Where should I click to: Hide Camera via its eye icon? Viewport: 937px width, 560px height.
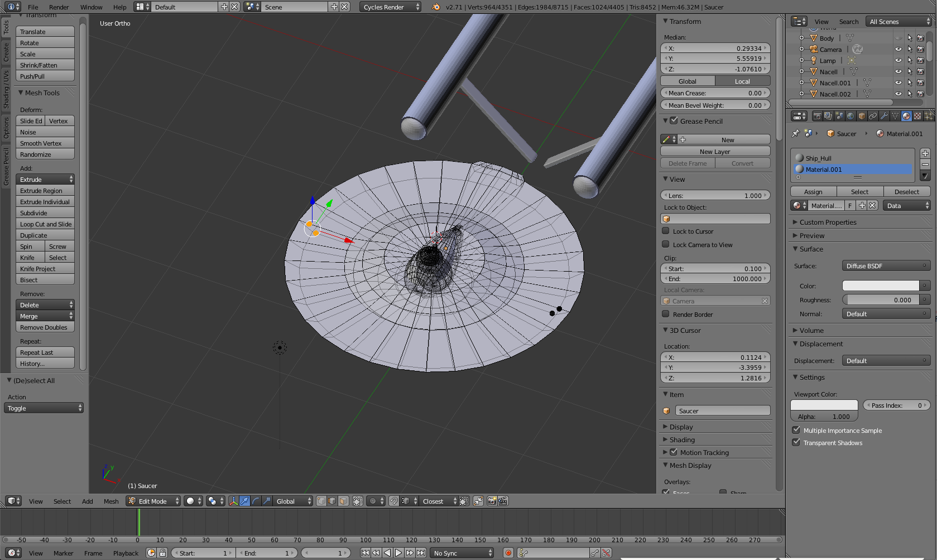click(898, 49)
